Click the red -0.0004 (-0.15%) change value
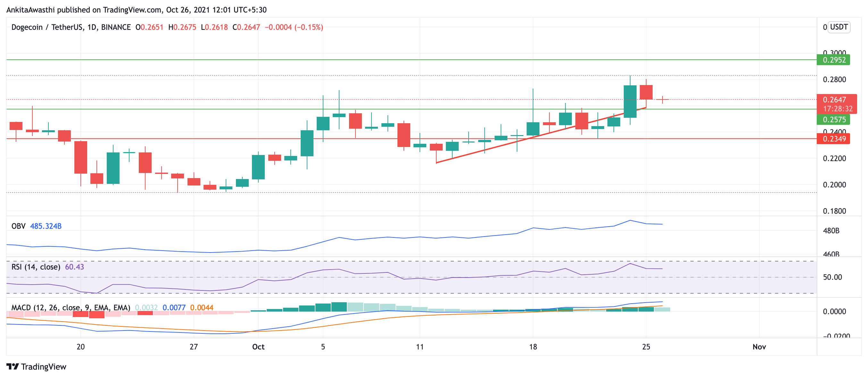Screen dimensions: 868x378 point(294,27)
